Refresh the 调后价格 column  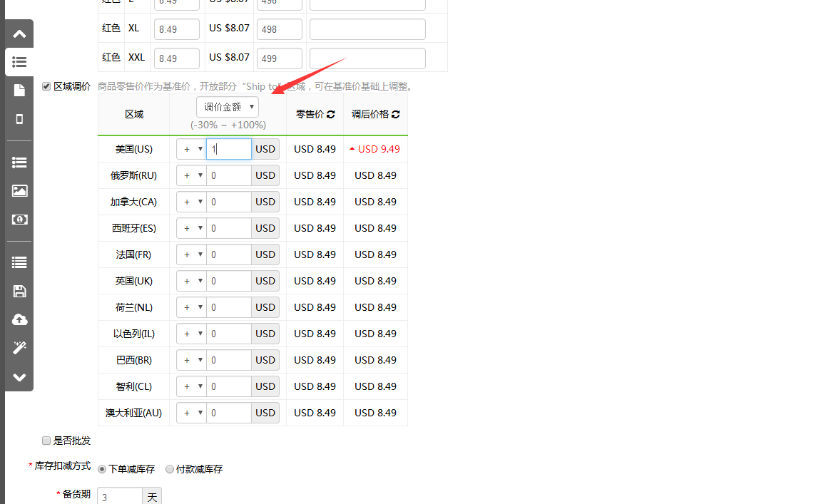[x=395, y=114]
